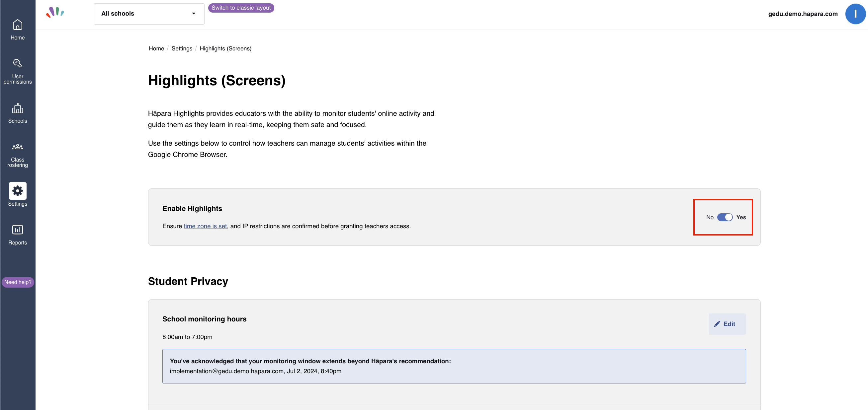Click the Hapara logo
This screenshot has width=868, height=410.
55,13
